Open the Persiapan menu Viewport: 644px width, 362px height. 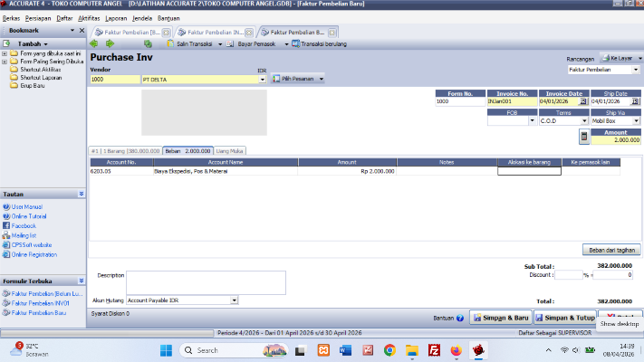pyautogui.click(x=38, y=18)
